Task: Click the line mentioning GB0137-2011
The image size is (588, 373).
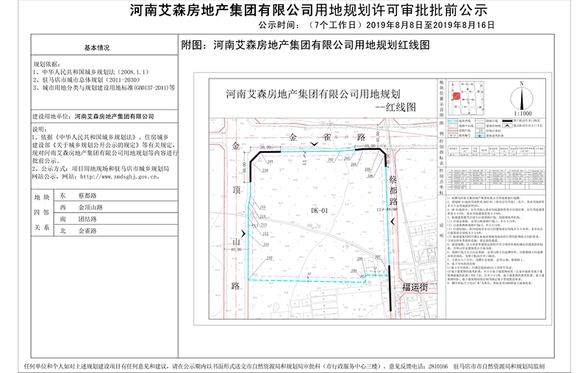Action: coord(104,88)
